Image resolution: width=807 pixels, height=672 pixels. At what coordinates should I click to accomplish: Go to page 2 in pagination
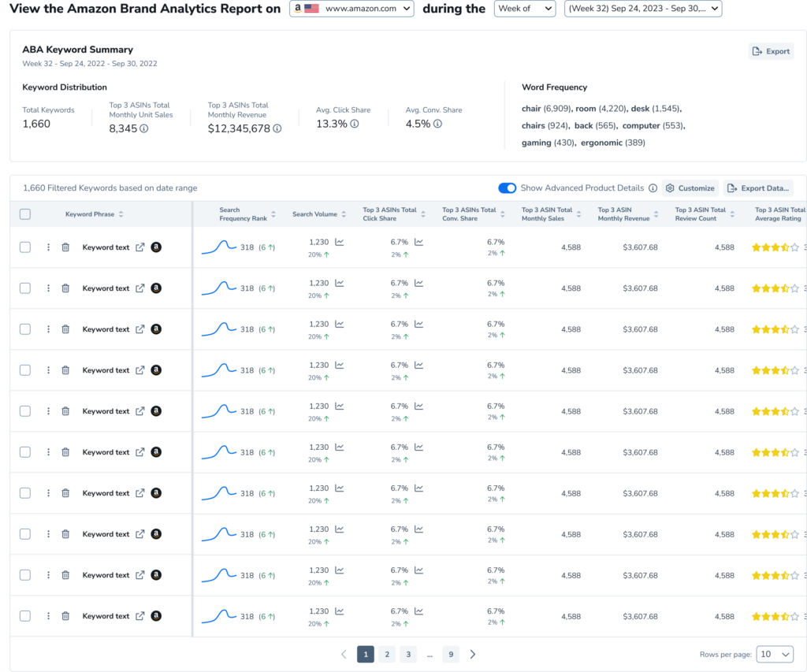tap(387, 655)
